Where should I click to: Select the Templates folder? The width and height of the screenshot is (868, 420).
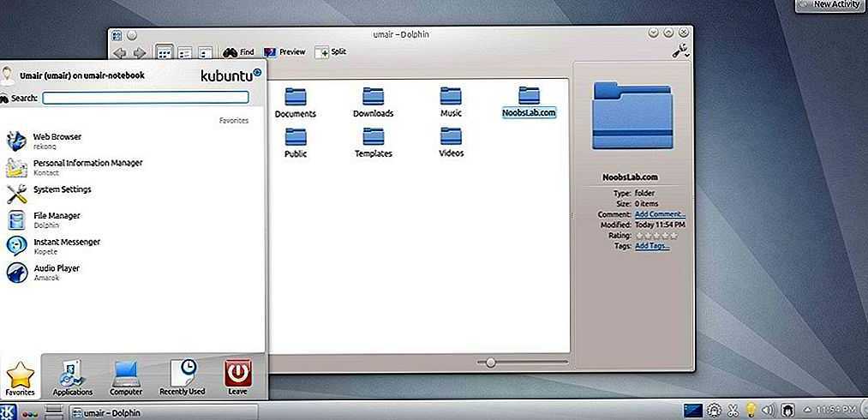pos(373,143)
